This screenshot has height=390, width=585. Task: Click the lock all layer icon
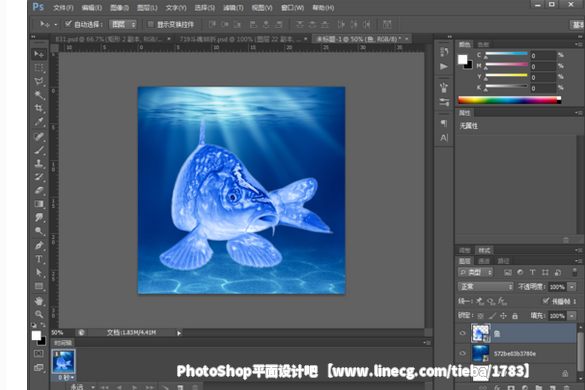[515, 316]
